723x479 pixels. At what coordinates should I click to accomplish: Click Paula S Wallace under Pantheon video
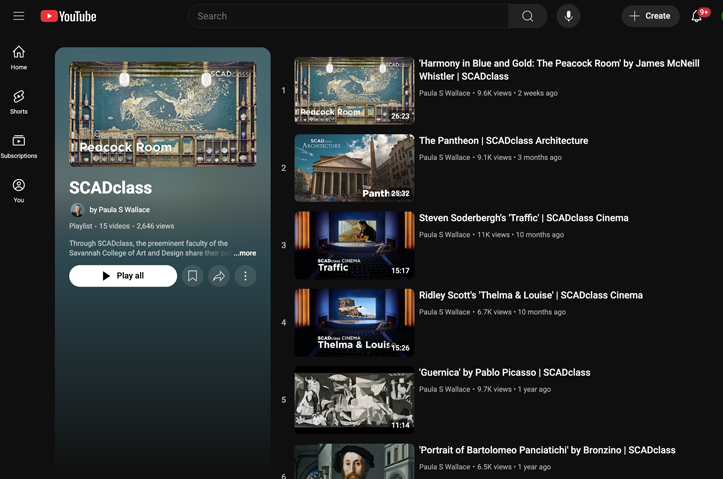coord(444,157)
